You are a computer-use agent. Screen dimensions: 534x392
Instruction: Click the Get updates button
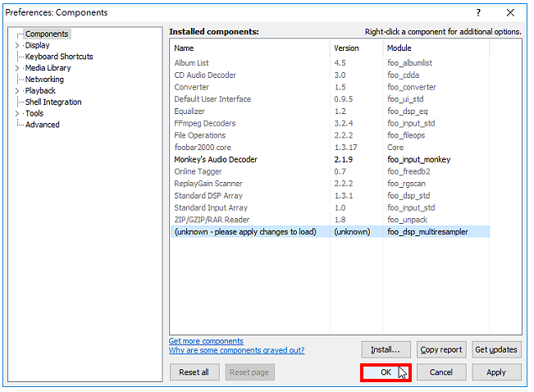(x=496, y=350)
